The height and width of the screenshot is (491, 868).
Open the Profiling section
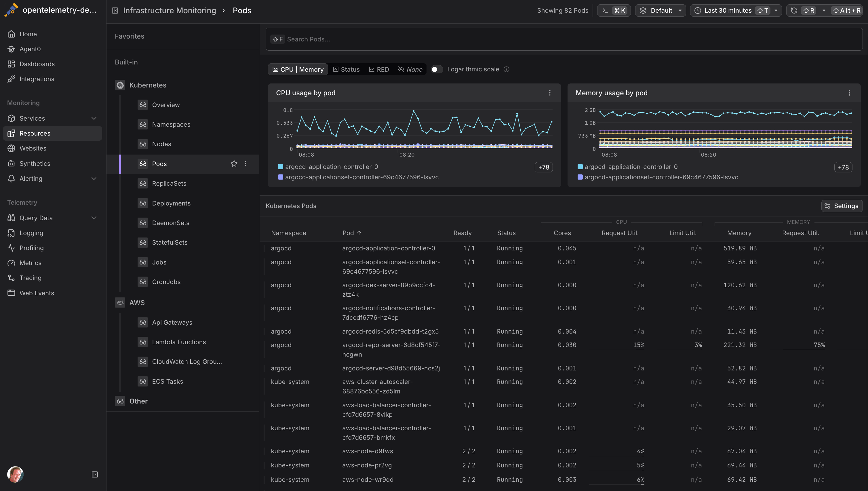click(52, 248)
